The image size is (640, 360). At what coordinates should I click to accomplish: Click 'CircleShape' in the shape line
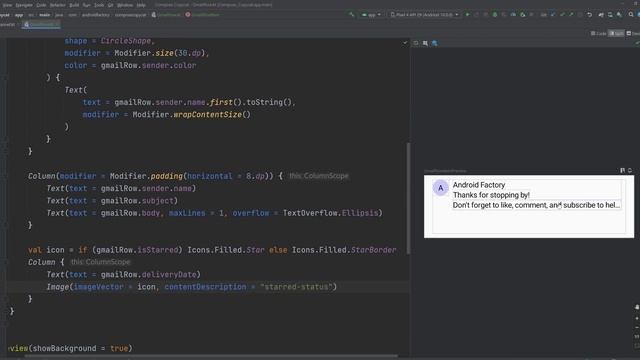point(126,41)
